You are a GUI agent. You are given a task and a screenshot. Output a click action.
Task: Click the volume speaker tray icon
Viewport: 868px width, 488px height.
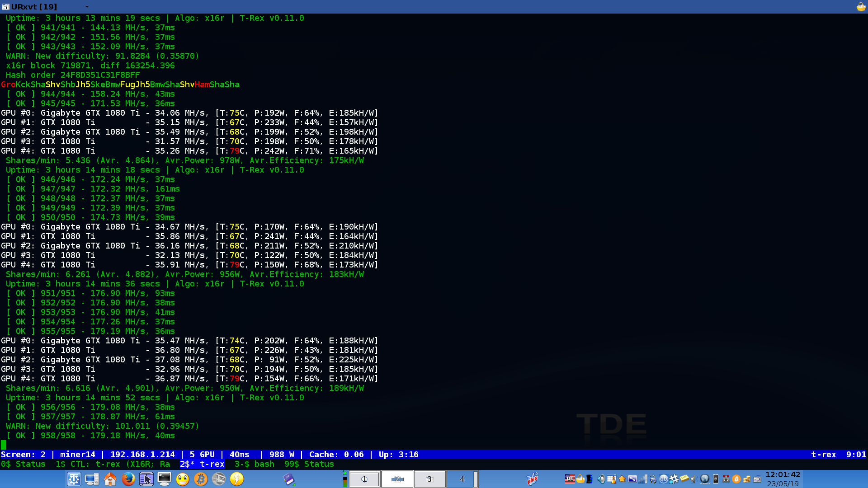[601, 479]
